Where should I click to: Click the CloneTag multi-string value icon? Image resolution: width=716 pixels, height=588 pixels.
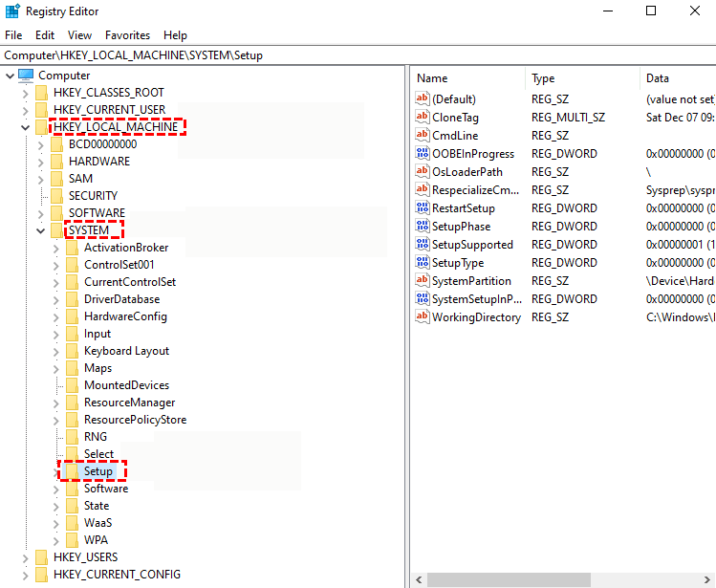pos(423,117)
